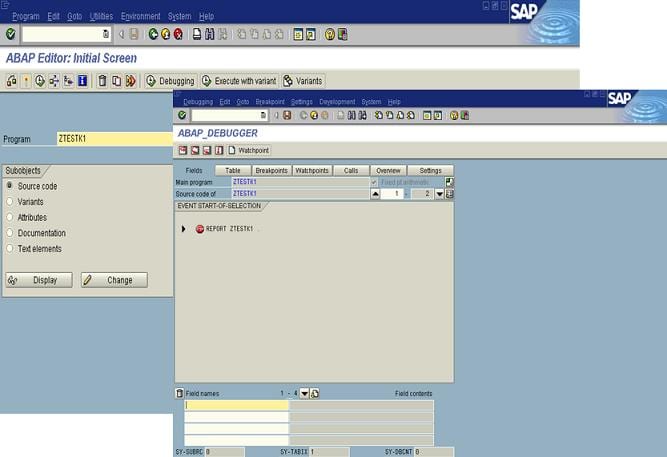Open the Breakpoint menu in debugger
Screen dimensions: 667x457
coord(270,102)
